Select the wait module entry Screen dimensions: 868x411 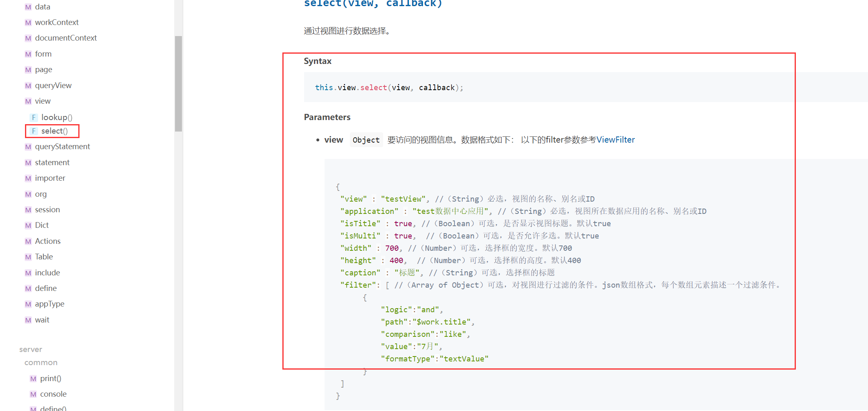42,320
